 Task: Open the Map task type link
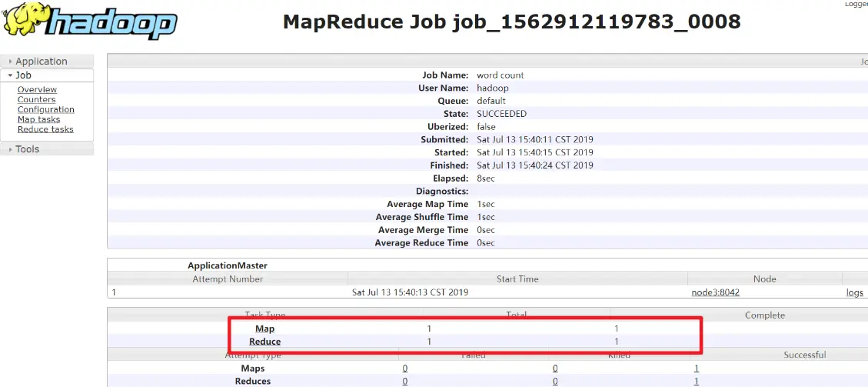264,329
